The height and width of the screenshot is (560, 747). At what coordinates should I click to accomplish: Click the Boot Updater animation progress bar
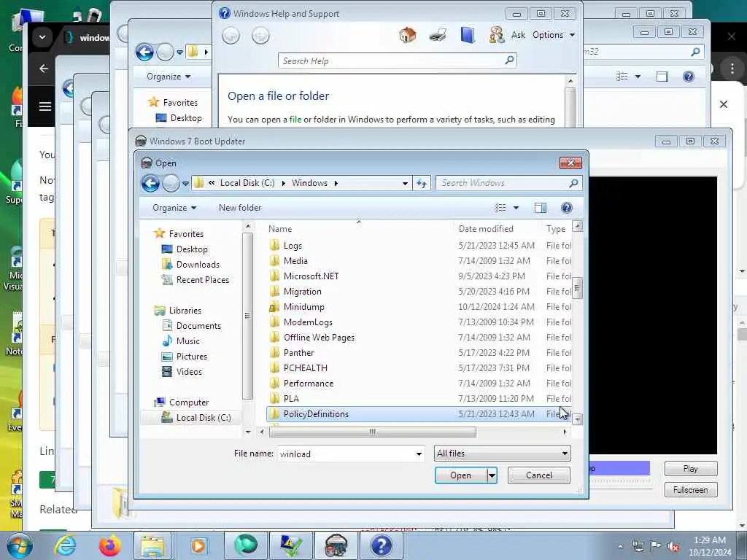[x=619, y=469]
